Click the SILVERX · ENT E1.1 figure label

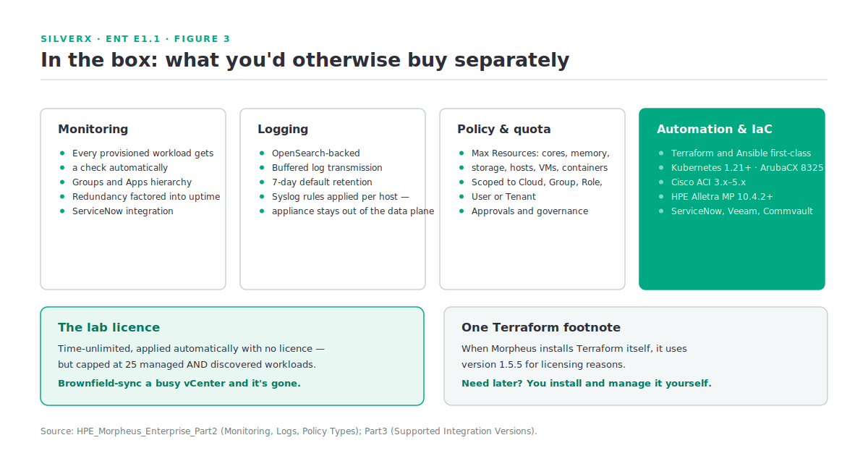pyautogui.click(x=135, y=39)
